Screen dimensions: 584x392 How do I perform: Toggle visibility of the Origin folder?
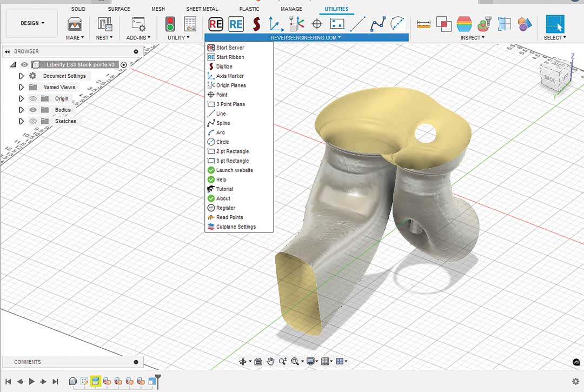(33, 98)
